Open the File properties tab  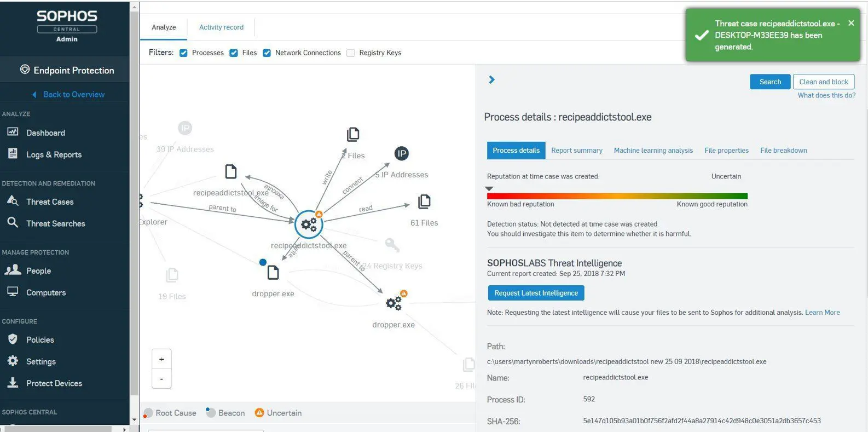pos(726,151)
